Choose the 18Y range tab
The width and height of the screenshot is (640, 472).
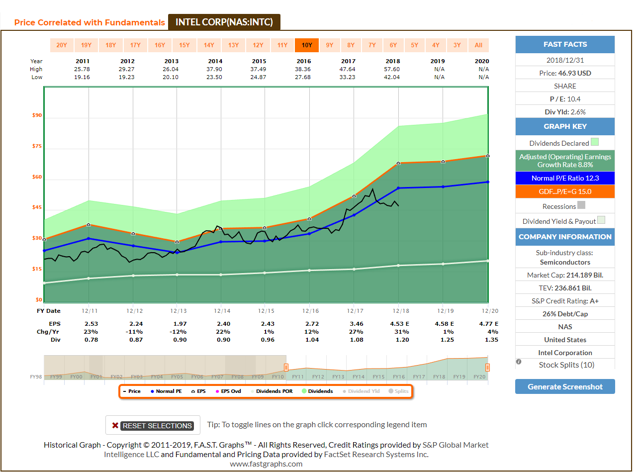click(111, 45)
